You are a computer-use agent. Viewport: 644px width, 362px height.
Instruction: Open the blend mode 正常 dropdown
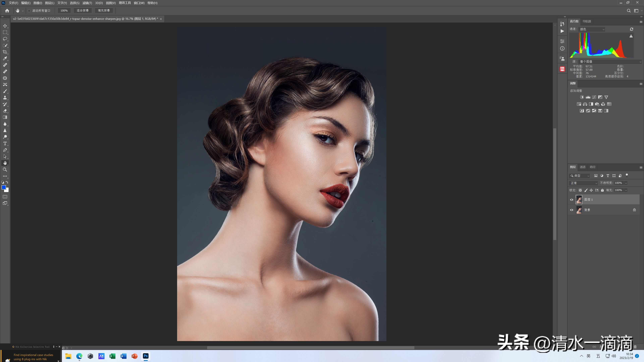point(583,183)
